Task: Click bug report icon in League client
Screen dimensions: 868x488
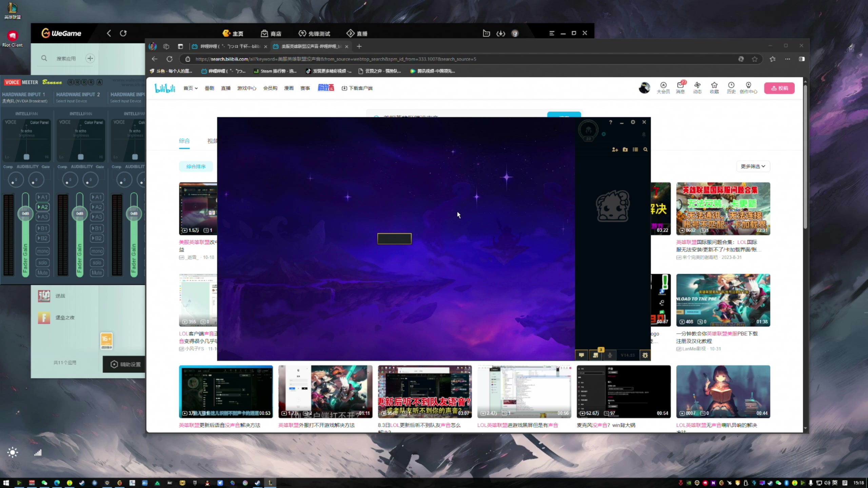Action: point(645,355)
